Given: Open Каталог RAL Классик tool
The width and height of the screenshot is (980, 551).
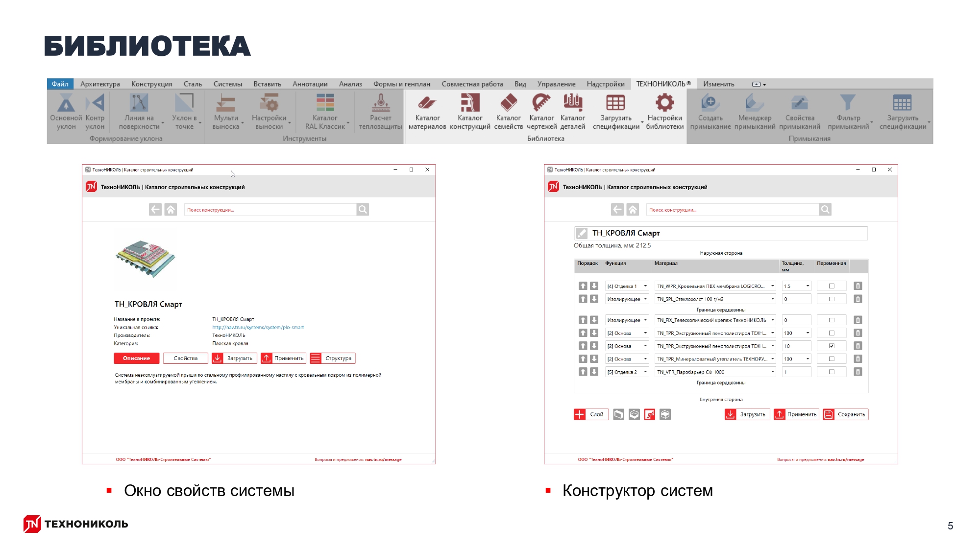Looking at the screenshot, I should click(x=325, y=112).
